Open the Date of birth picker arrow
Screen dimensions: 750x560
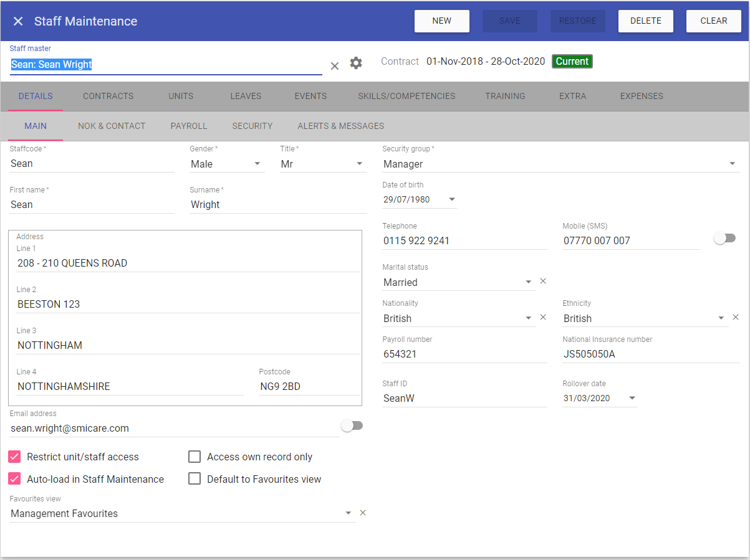click(452, 200)
